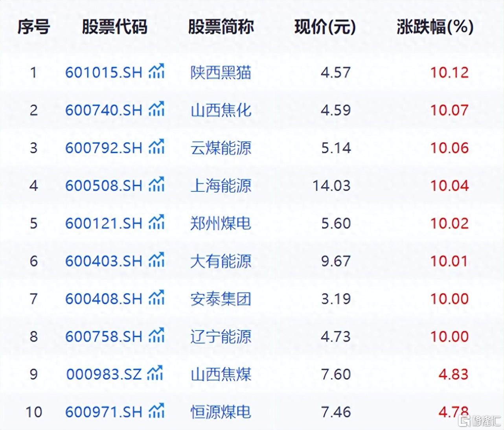Viewport: 504px width, 430px height.
Task: Click the 现价(元) column header
Action: tap(325, 27)
